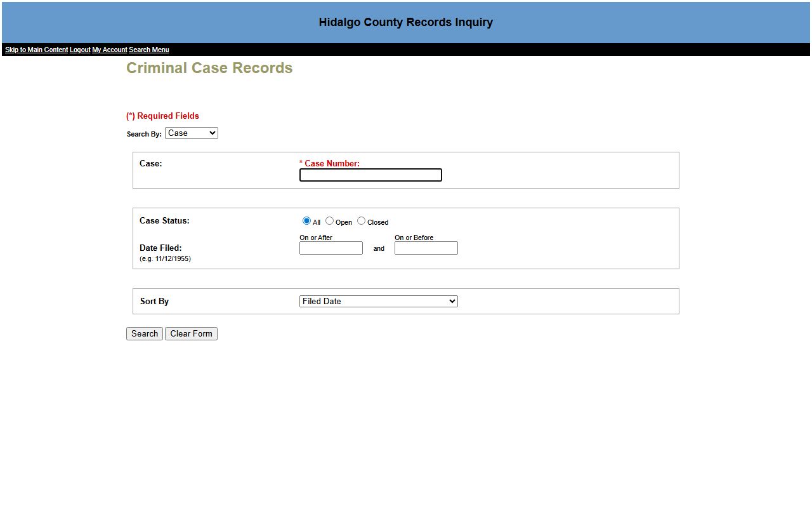Click the (*) Required Fields note
The height and width of the screenshot is (508, 812).
click(x=162, y=116)
